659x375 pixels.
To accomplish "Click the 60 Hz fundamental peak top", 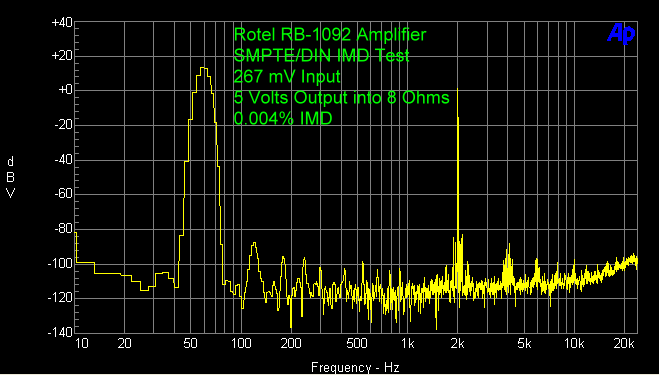I will tap(204, 68).
